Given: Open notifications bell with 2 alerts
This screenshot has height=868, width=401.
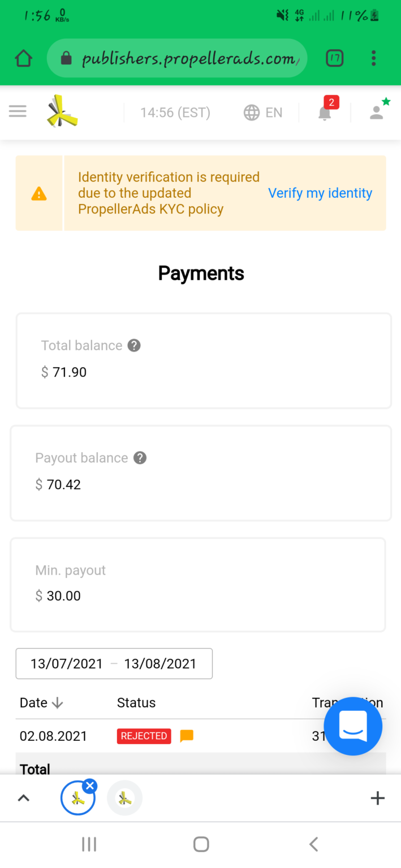Looking at the screenshot, I should tap(325, 112).
